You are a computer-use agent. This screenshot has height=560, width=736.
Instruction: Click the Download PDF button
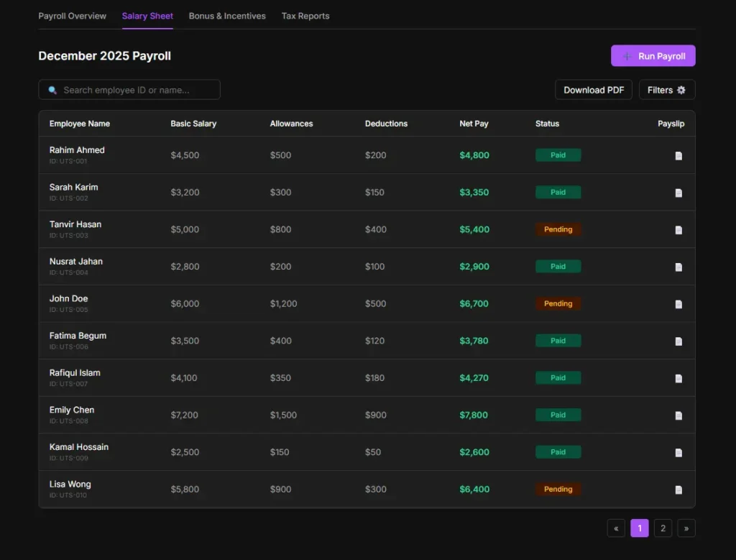(593, 90)
